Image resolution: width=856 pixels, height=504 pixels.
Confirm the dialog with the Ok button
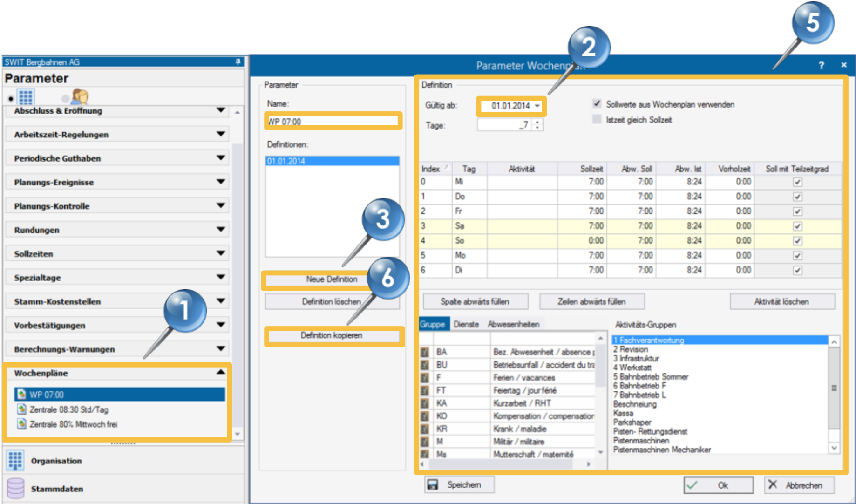pyautogui.click(x=718, y=485)
